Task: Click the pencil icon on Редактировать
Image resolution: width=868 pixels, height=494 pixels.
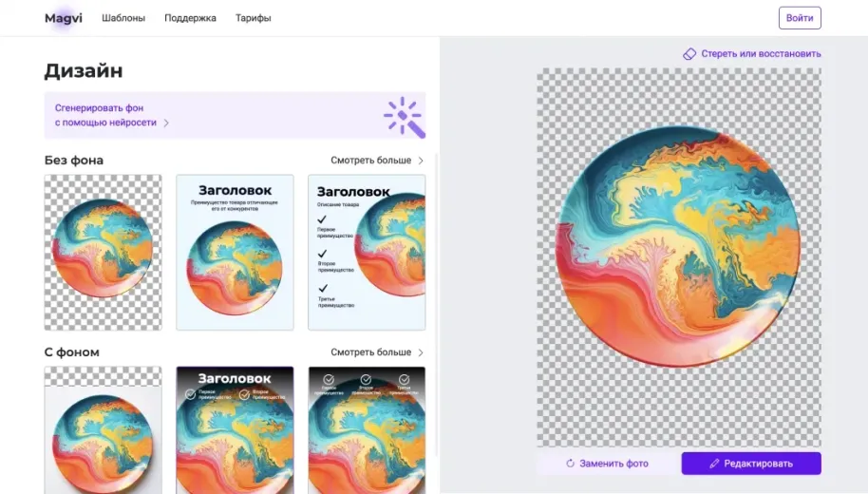Action: coord(714,464)
